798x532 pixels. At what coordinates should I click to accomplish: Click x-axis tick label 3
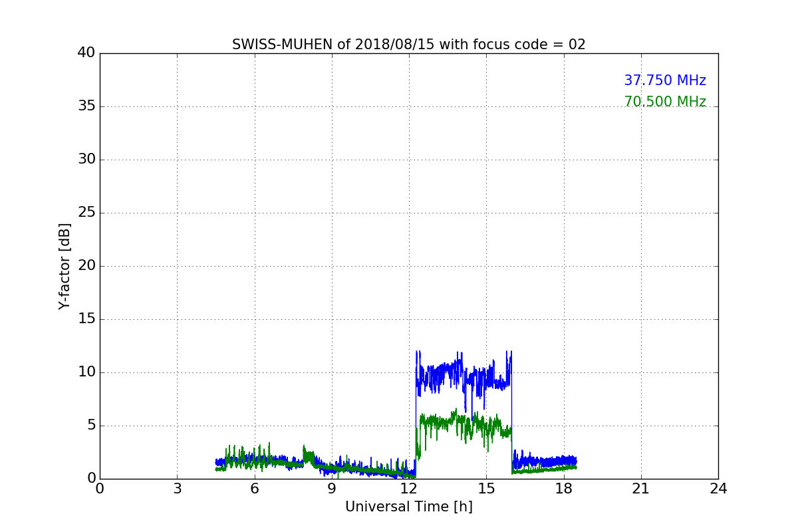(x=177, y=489)
